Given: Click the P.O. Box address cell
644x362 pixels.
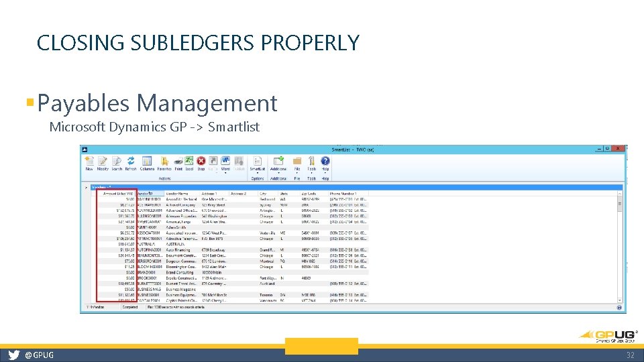Looking at the screenshot, I should coord(213,239).
